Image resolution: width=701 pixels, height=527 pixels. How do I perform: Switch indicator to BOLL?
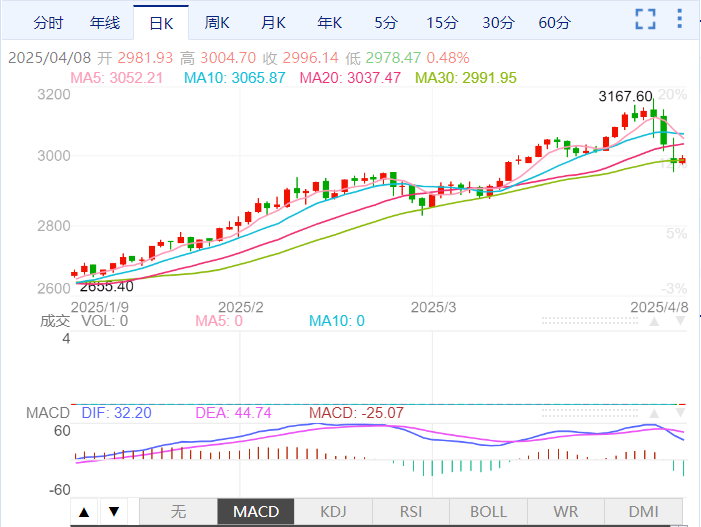[x=488, y=511]
